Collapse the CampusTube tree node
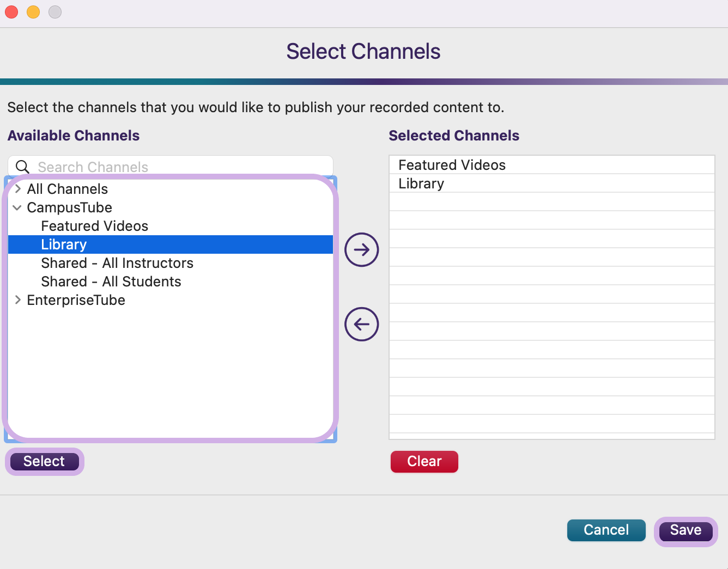 17,207
